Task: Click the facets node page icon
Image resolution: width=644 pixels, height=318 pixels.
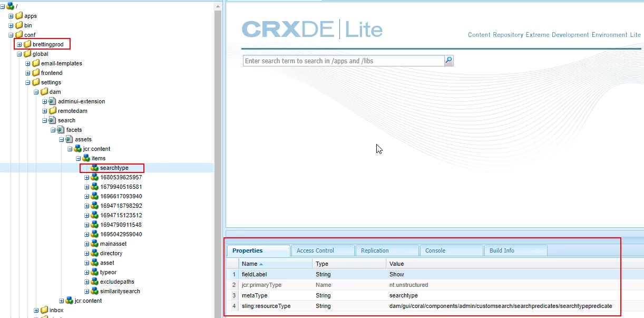Action: pos(61,130)
